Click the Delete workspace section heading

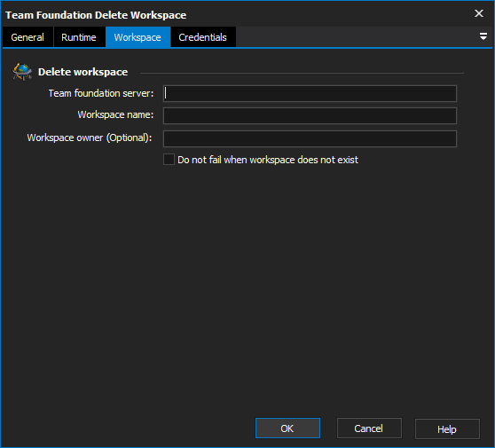[x=82, y=72]
